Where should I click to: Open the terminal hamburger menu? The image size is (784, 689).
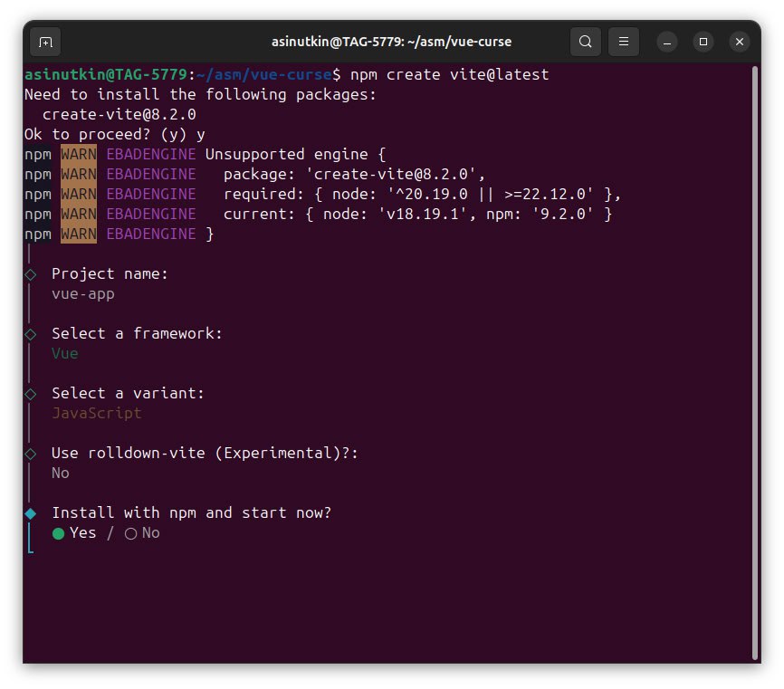623,42
